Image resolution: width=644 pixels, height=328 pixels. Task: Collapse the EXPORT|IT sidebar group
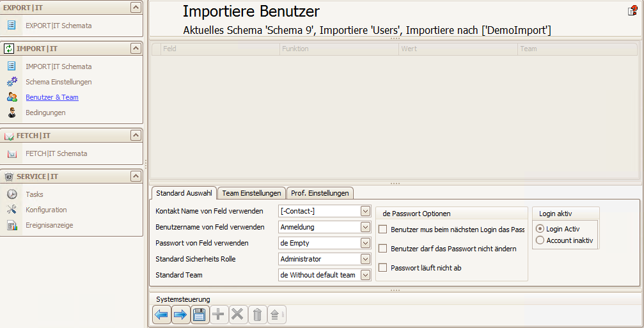[x=136, y=7]
